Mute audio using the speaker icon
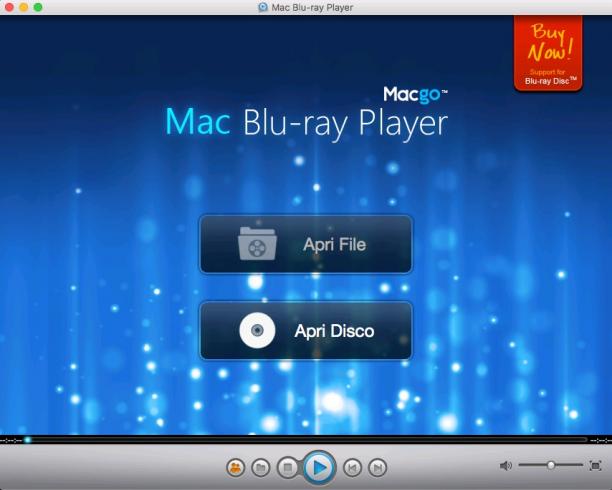The height and width of the screenshot is (490, 612). (x=505, y=465)
